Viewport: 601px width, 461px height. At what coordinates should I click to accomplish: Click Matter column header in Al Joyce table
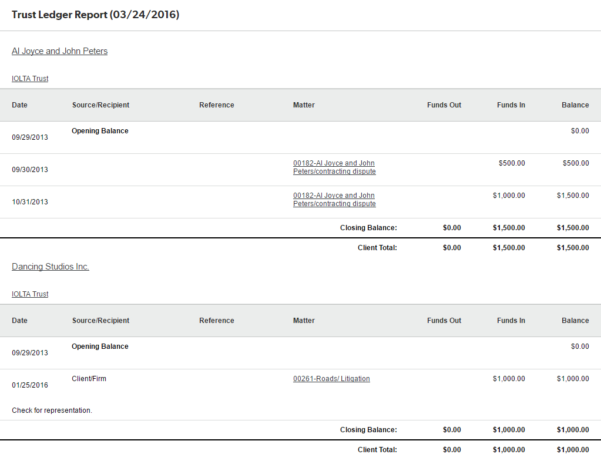[304, 104]
